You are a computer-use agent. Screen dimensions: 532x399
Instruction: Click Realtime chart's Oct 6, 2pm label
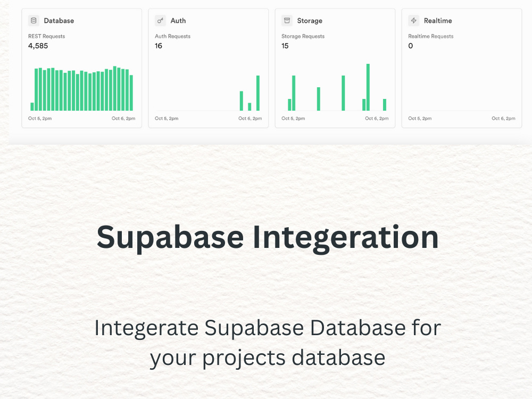click(503, 119)
